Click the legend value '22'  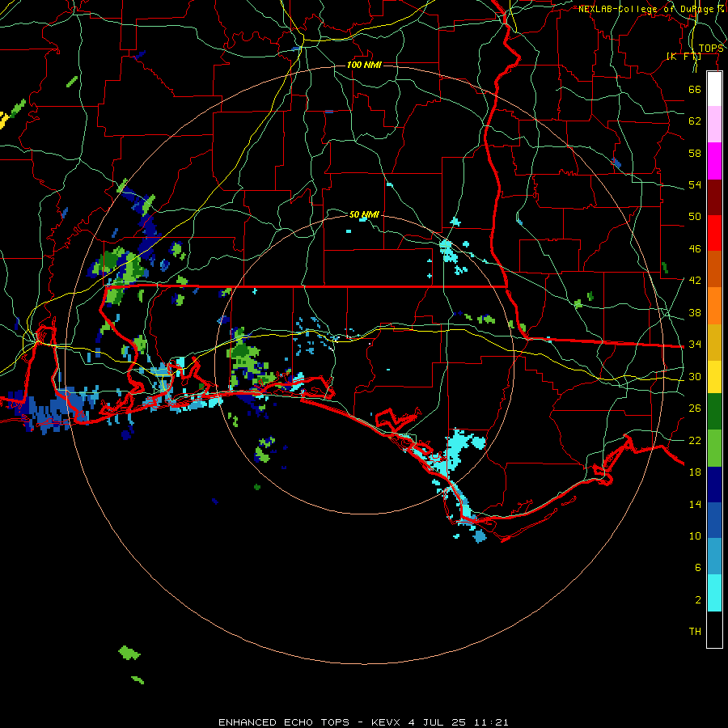695,440
